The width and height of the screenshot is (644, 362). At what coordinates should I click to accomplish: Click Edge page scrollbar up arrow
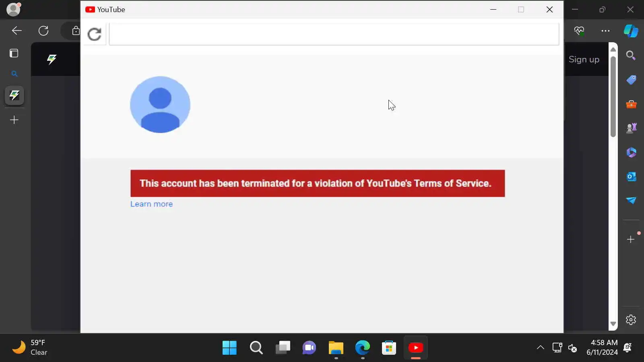[x=613, y=49]
